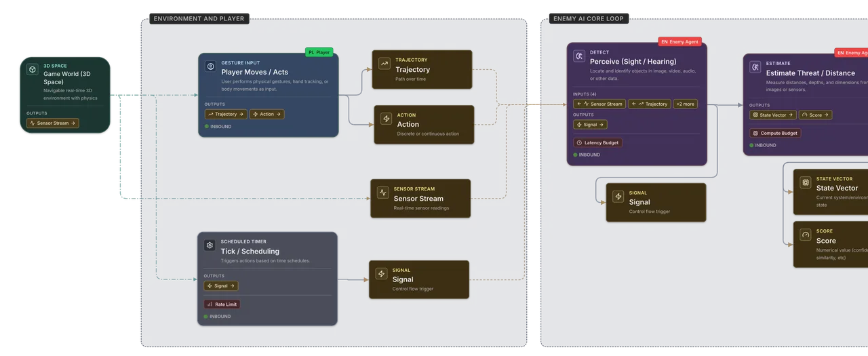Click the Tick / Scheduling gear icon

tap(210, 245)
